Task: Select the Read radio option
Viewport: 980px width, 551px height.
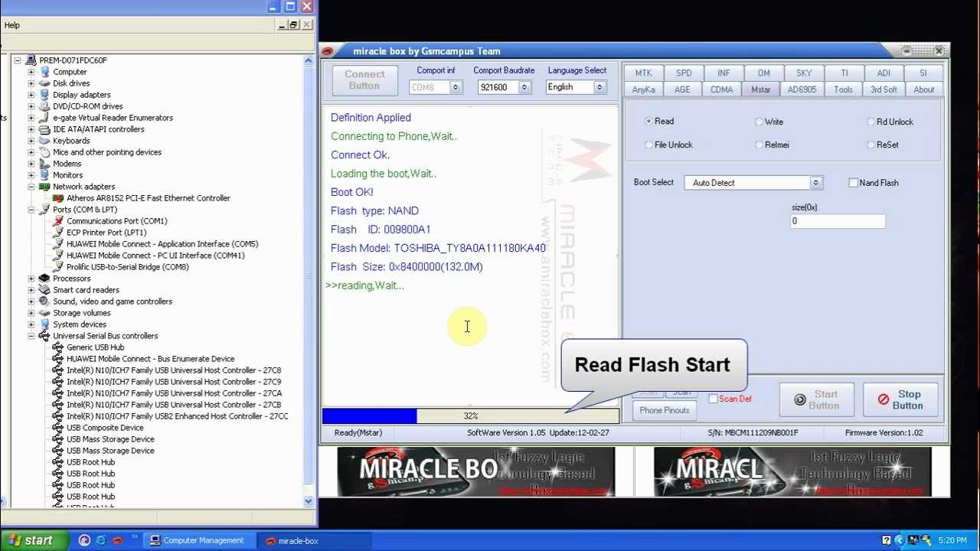Action: 648,121
